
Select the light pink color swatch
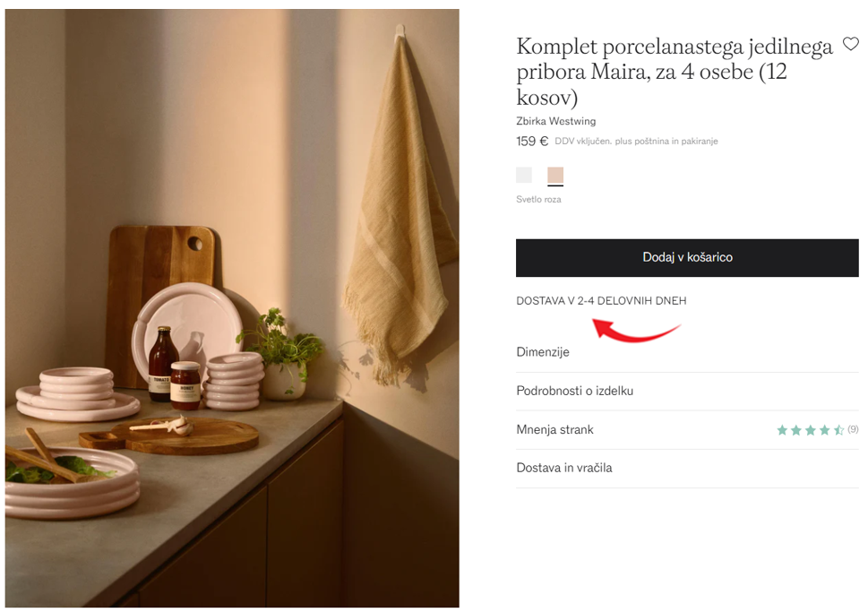555,175
